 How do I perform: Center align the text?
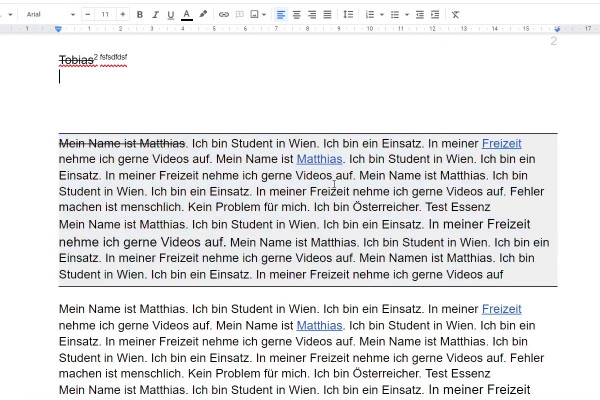(x=297, y=15)
